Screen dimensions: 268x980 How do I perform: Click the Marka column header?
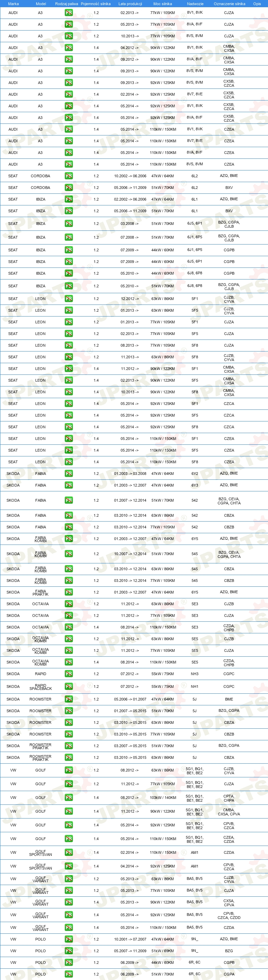coord(13,4)
